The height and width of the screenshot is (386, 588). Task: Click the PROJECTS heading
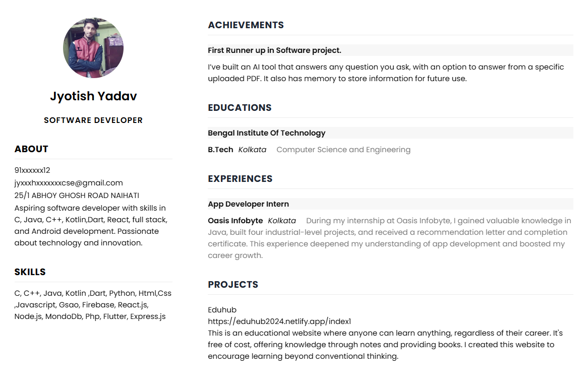(x=233, y=284)
